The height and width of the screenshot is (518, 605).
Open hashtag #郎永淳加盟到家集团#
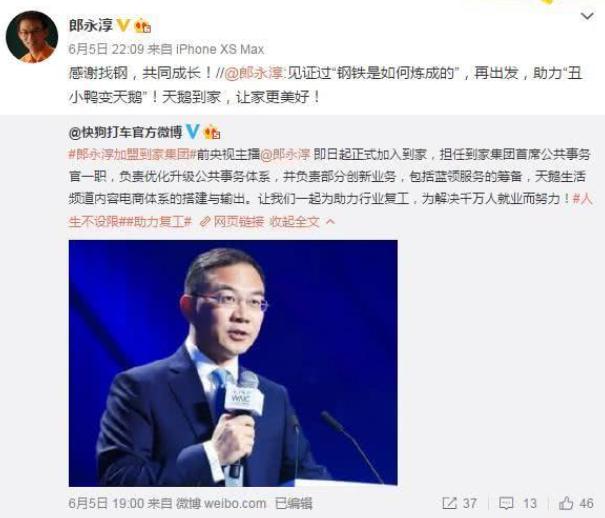click(131, 154)
